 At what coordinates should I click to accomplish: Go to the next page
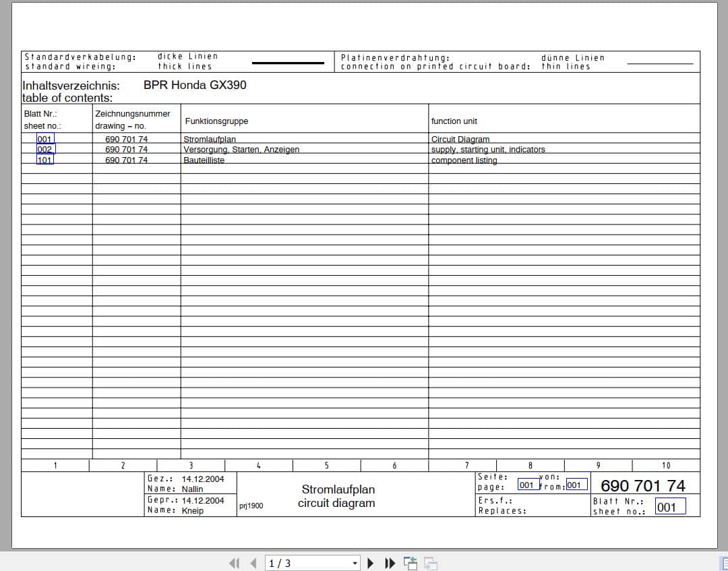(x=371, y=563)
